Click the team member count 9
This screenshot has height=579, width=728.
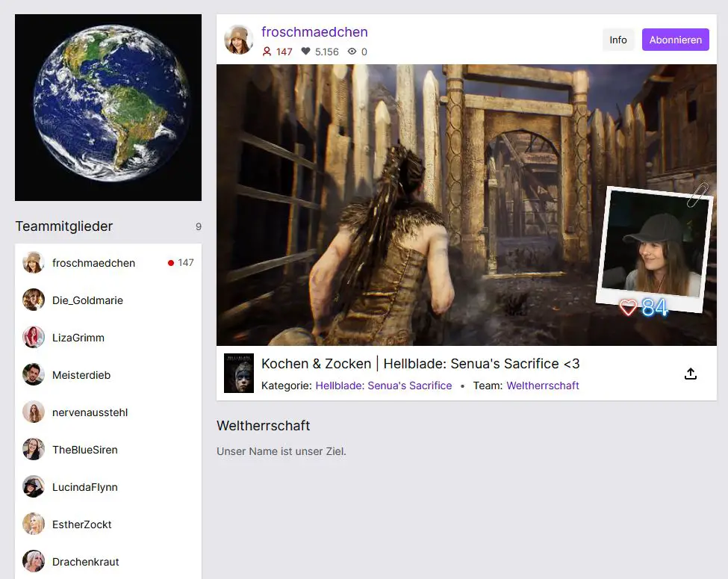point(199,227)
